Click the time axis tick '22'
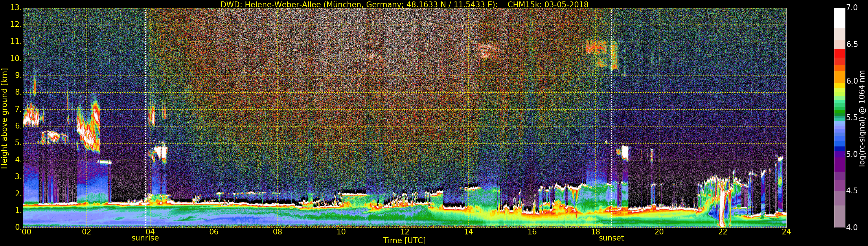The height and width of the screenshot is (246, 868). click(723, 232)
